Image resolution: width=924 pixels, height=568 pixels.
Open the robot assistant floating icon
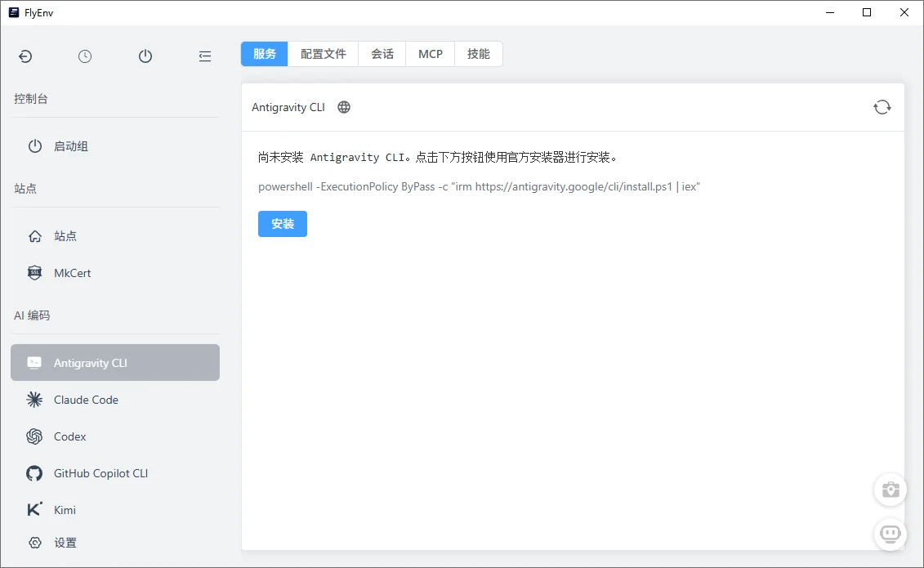pos(891,534)
